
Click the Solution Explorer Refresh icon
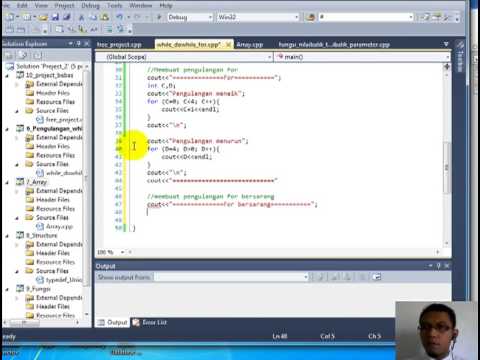coord(37,55)
